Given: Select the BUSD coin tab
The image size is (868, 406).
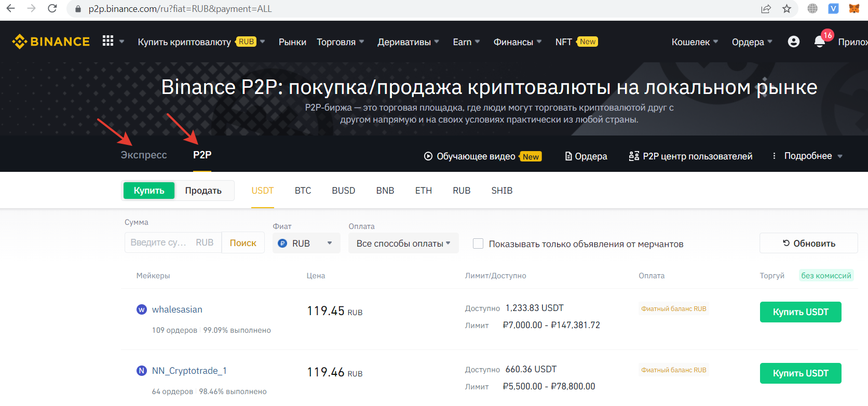Looking at the screenshot, I should pyautogui.click(x=344, y=191).
